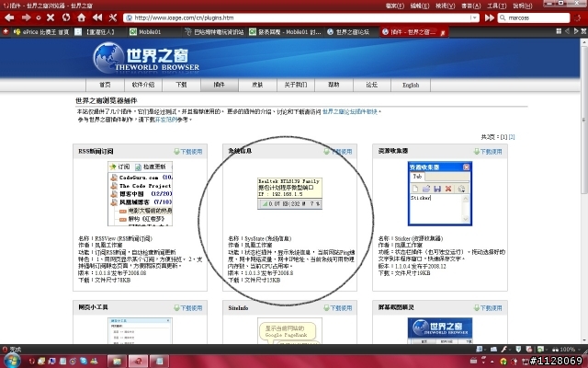Switch to the ePrice 比價王 tab
Screen dimensions: 588x368
click(x=41, y=32)
